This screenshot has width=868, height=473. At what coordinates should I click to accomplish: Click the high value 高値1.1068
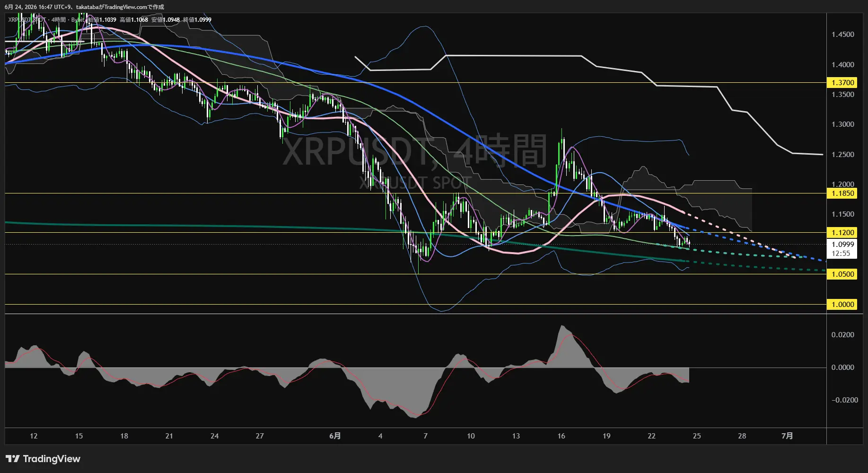click(x=134, y=20)
